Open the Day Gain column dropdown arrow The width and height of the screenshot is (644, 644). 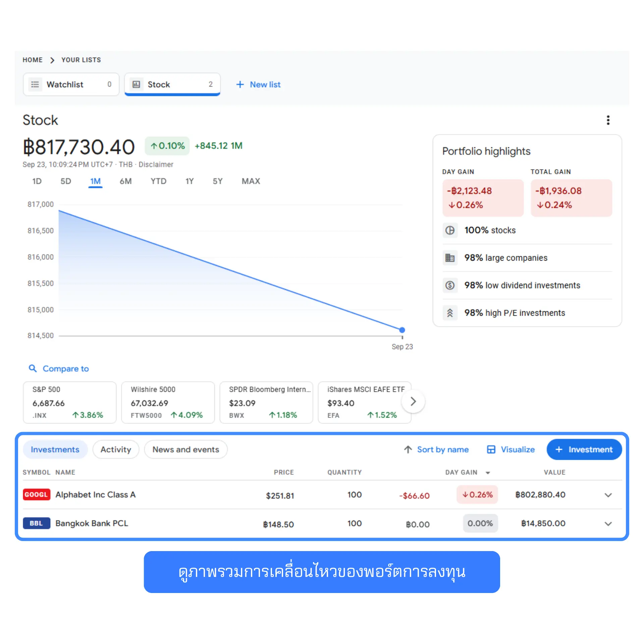[488, 473]
